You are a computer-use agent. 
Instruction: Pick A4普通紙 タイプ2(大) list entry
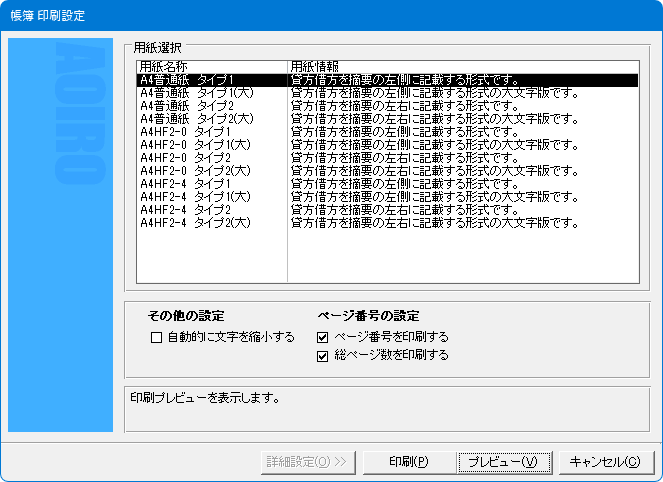(x=194, y=118)
